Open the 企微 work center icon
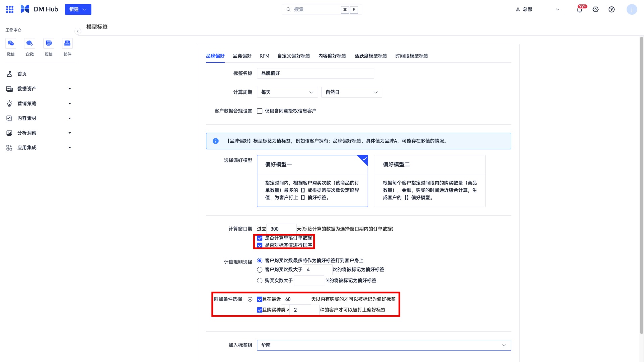The height and width of the screenshot is (362, 644). (x=30, y=43)
